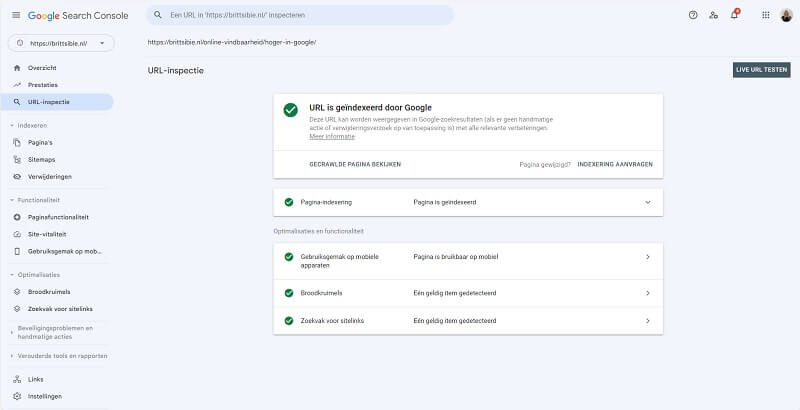Click green check next to URL is geïndexeerd
The height and width of the screenshot is (410, 800).
290,110
